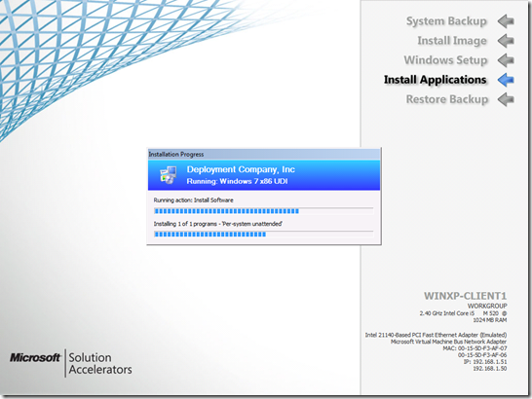Click the 1024 MB RAM text
Viewport: 532px width, 399px height.
tap(490, 320)
